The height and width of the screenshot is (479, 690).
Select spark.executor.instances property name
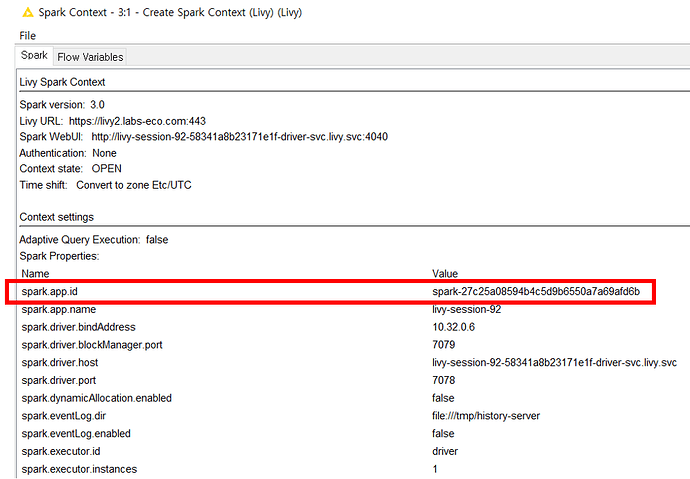pos(79,469)
